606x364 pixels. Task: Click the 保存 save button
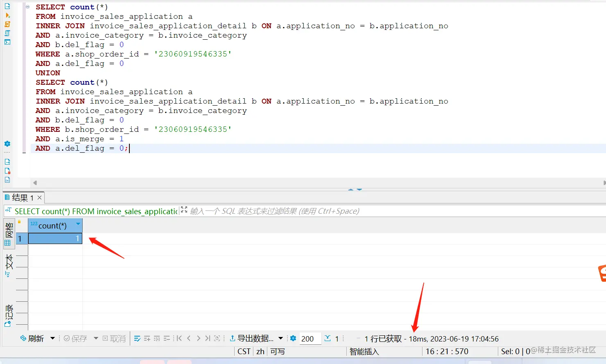75,339
